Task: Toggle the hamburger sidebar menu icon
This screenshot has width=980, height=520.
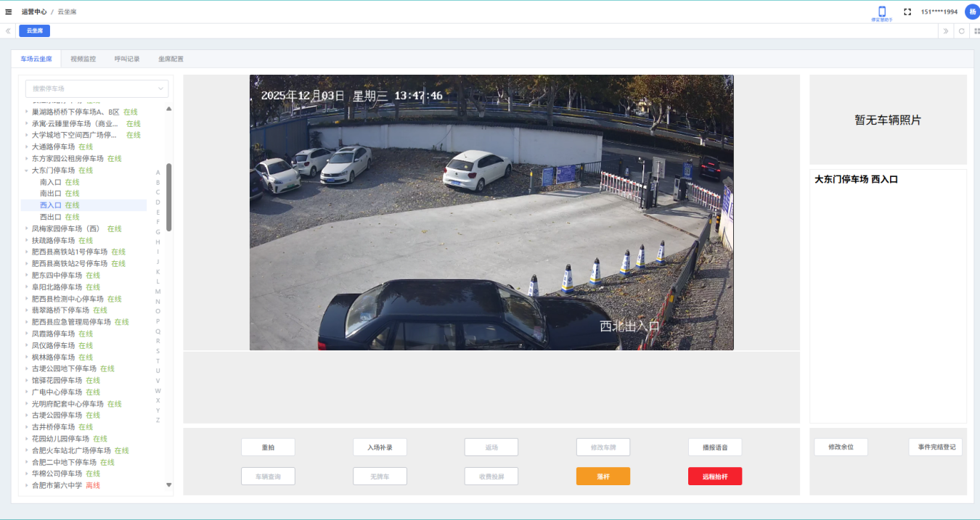Action: click(9, 12)
